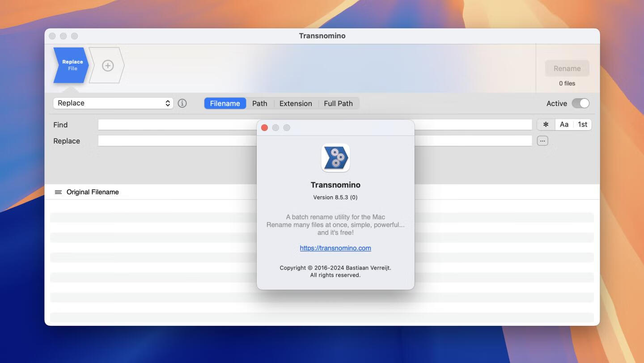Screen dimensions: 644x363
Task: Toggle the 1st occurrence only option
Action: pyautogui.click(x=582, y=125)
